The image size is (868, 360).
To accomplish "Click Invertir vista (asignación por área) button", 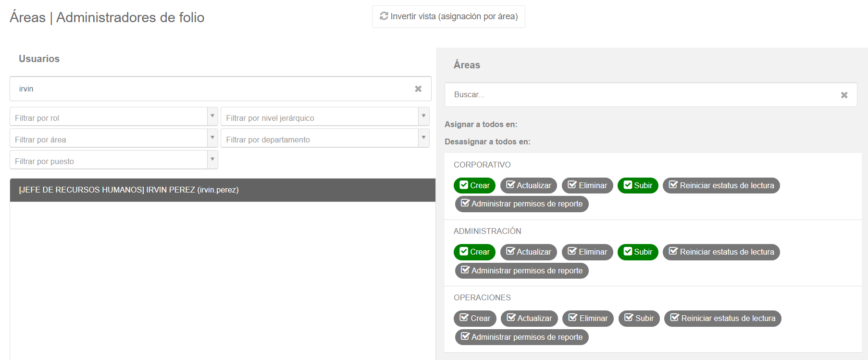I will click(x=448, y=17).
